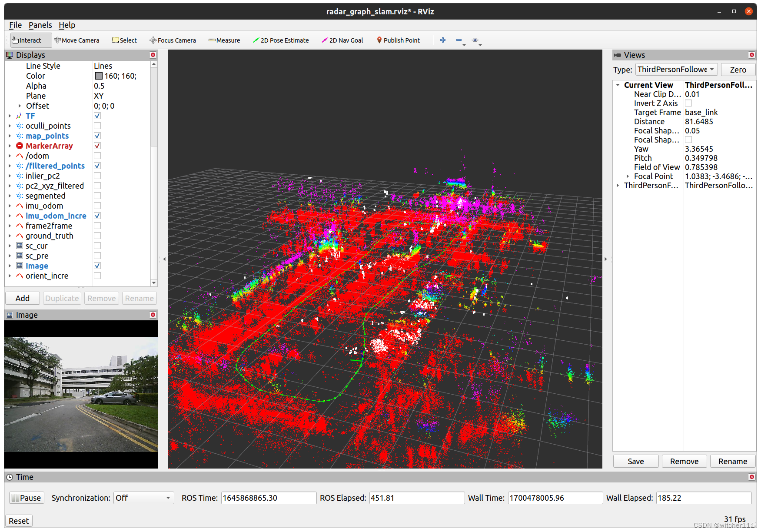This screenshot has height=532, width=761.
Task: Collapse the Current View section
Action: click(x=618, y=85)
